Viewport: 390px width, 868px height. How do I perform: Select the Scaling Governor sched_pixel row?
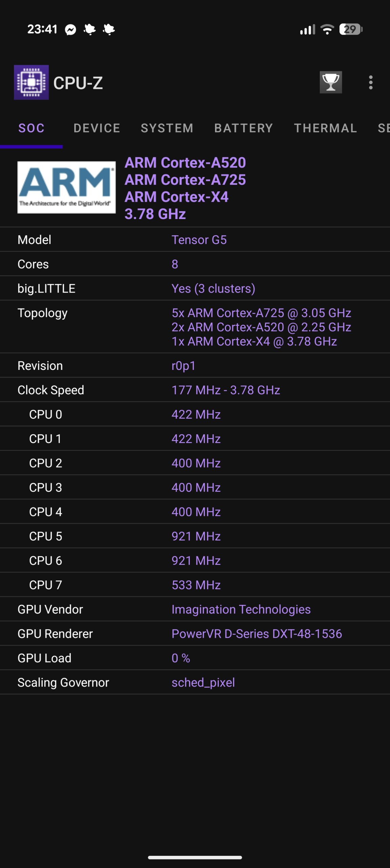point(195,682)
